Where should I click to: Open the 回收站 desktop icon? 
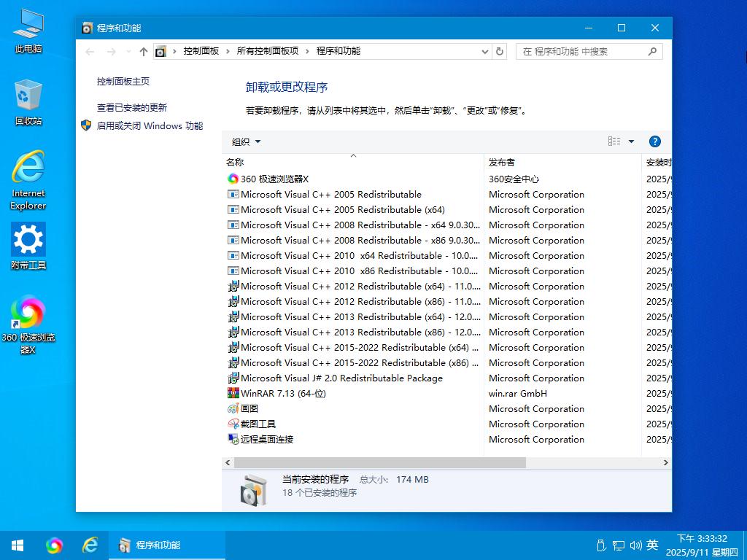[x=28, y=103]
